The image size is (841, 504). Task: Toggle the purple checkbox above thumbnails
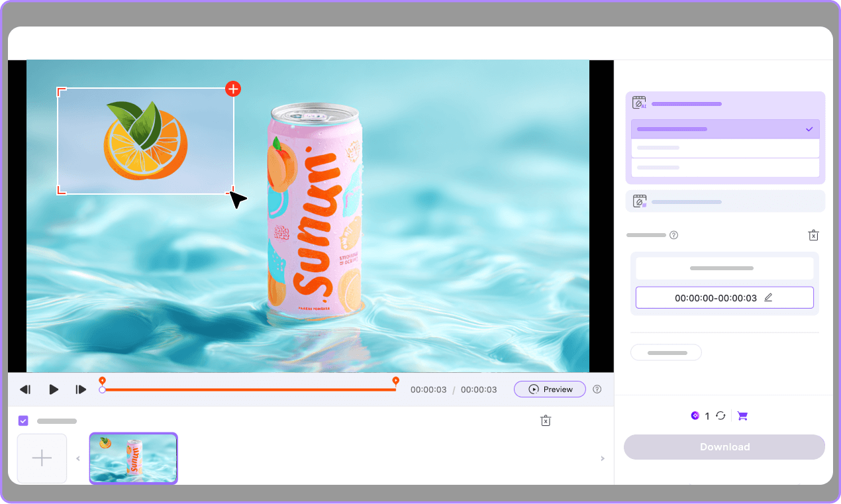(23, 421)
